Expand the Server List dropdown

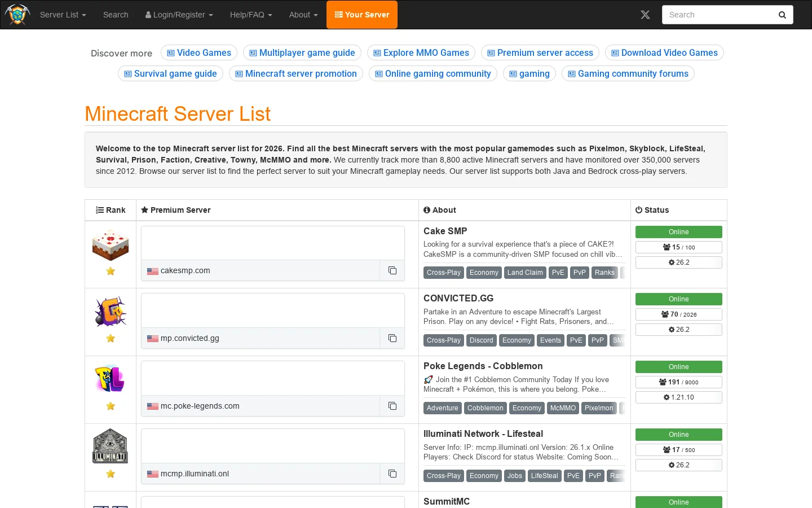click(x=63, y=15)
